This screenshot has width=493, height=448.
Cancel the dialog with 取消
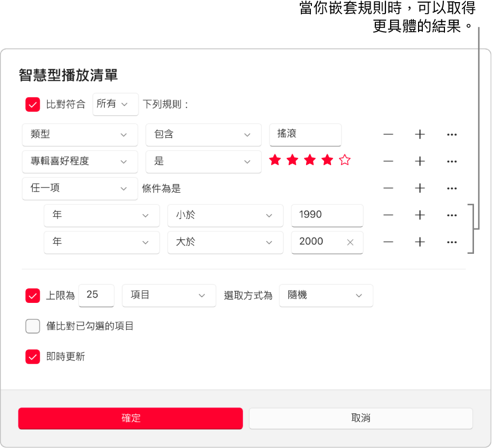(361, 418)
